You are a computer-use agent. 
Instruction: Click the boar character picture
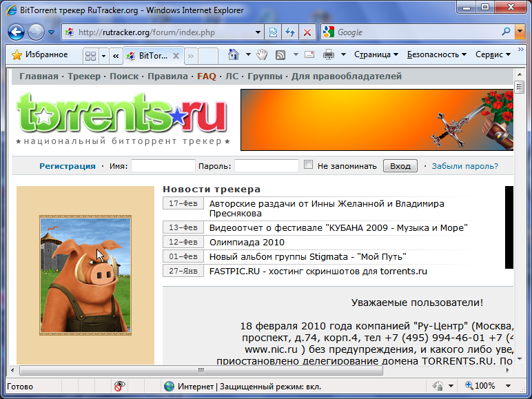point(85,275)
